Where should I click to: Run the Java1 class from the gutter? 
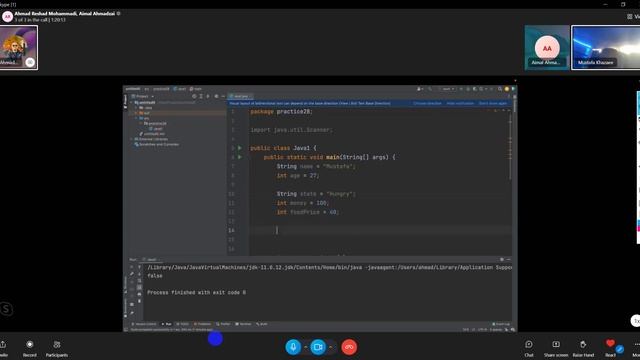pos(240,148)
